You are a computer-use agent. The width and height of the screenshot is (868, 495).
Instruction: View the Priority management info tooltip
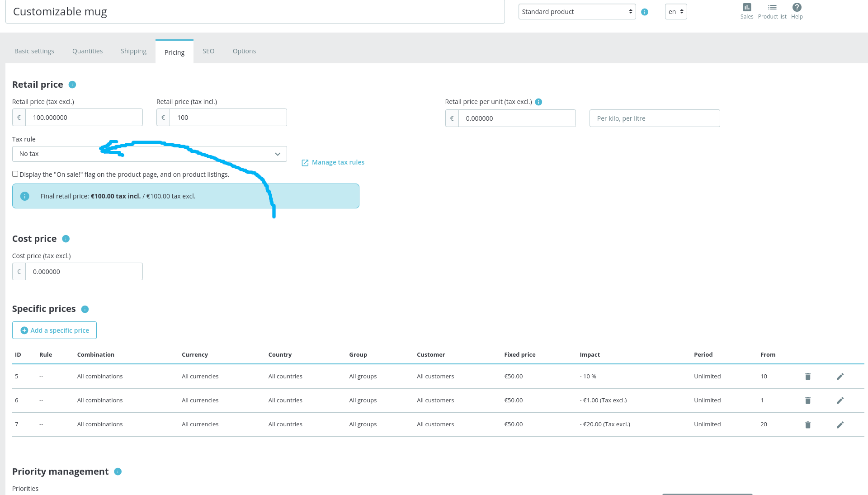118,471
